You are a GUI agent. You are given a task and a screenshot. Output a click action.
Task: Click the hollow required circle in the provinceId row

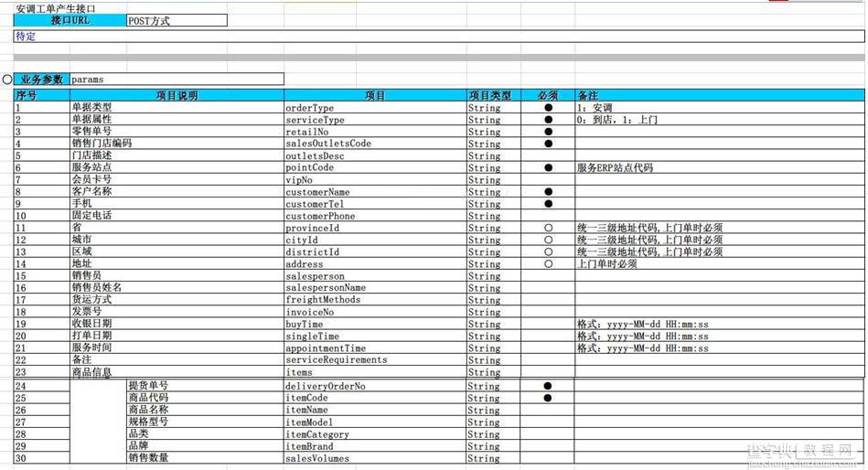(548, 228)
